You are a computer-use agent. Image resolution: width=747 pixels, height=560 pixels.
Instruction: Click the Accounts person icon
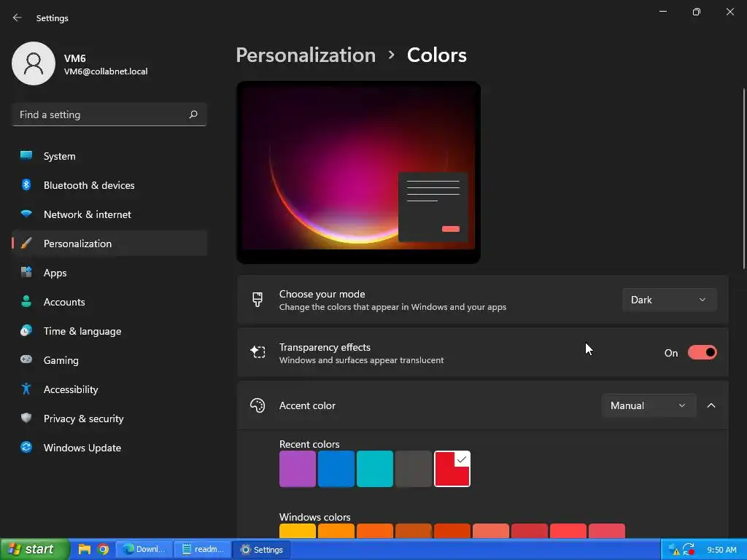(x=26, y=301)
